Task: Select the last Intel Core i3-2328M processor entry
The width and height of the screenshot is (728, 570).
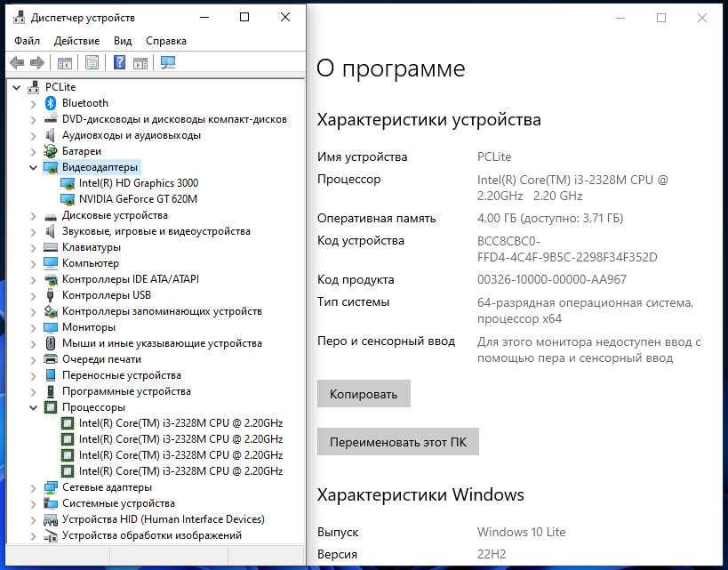Action: click(180, 471)
